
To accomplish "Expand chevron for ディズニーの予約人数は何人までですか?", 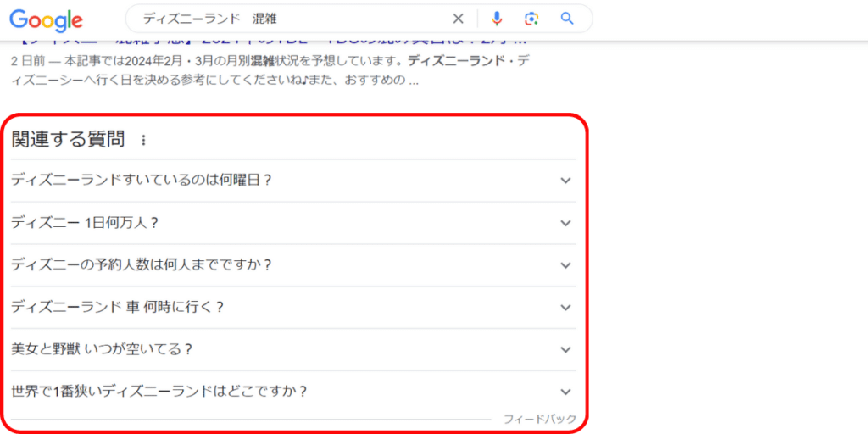I will click(x=565, y=265).
